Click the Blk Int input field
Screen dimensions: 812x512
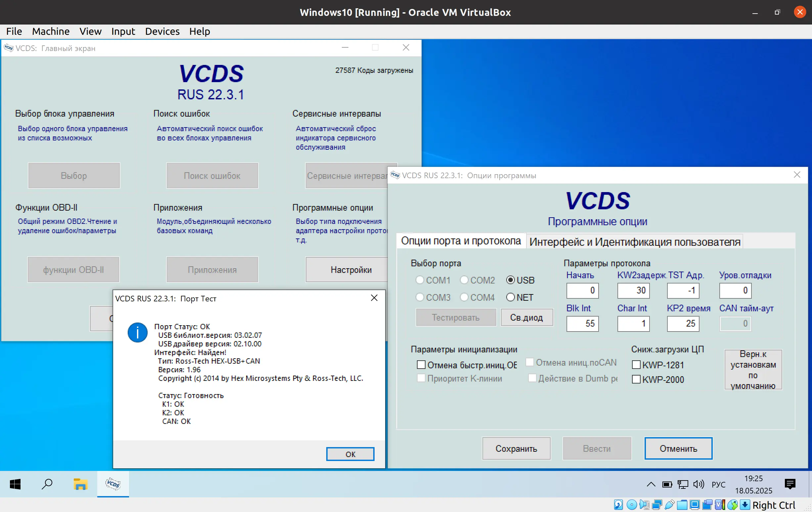click(582, 323)
